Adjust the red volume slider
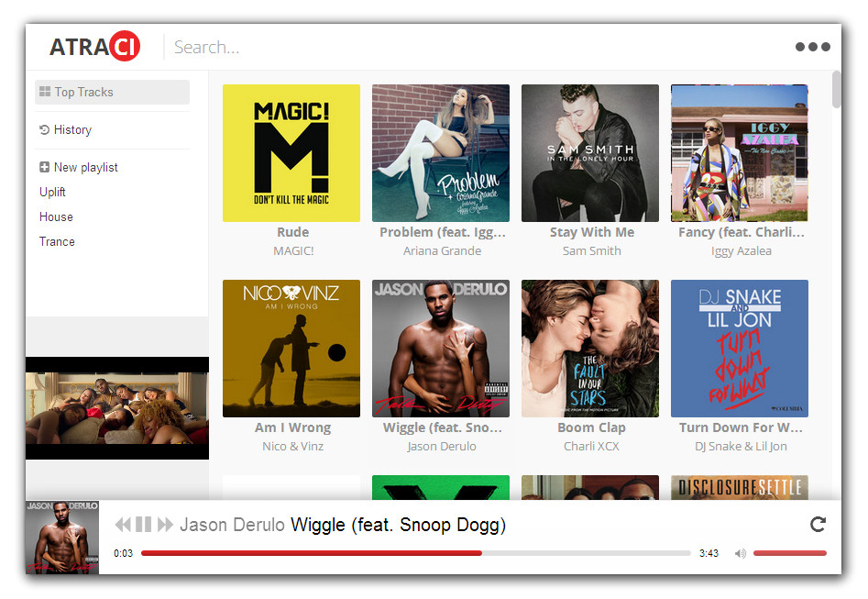Screen dimensions: 868x599 click(x=790, y=553)
